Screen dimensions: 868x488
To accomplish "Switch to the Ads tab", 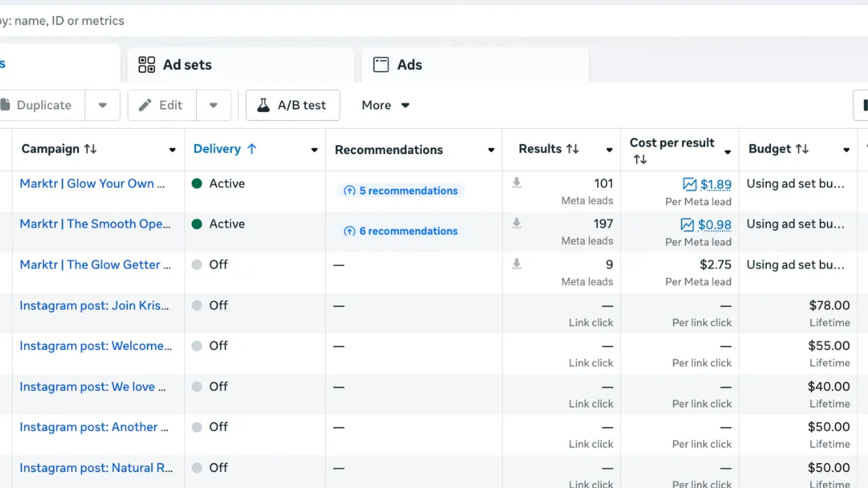I will pyautogui.click(x=409, y=65).
